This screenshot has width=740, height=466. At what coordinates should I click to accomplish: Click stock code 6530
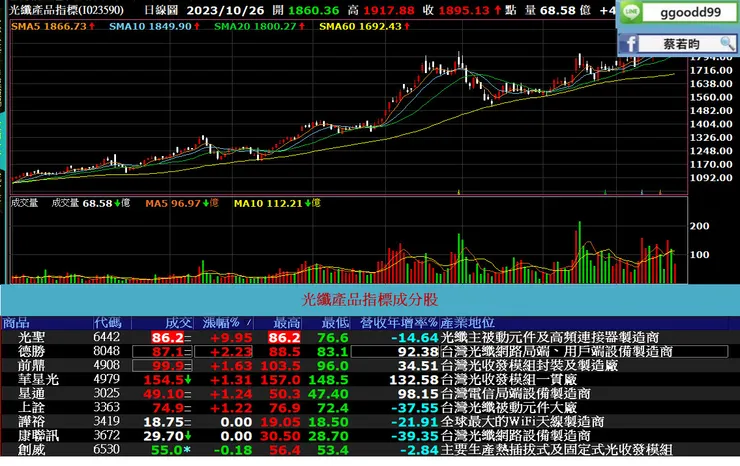107,449
